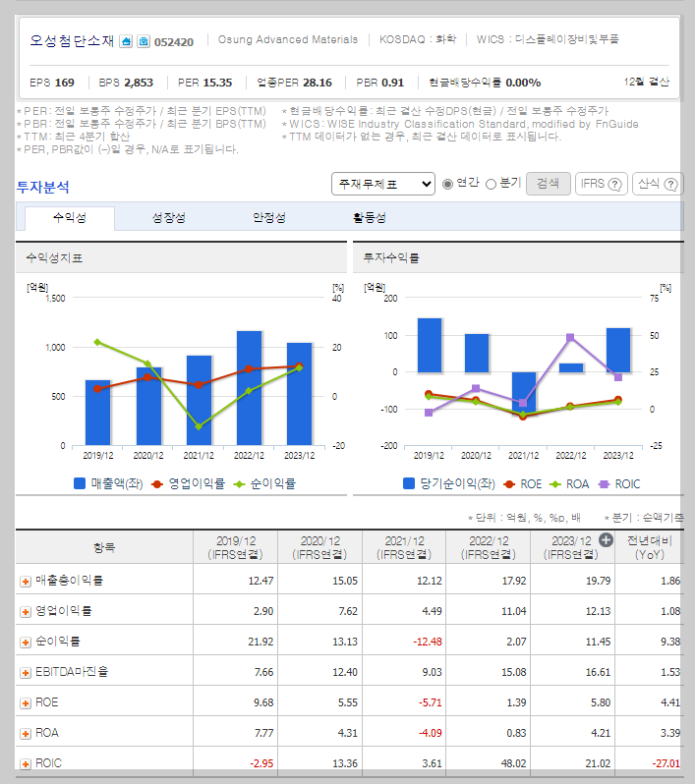Image resolution: width=695 pixels, height=784 pixels.
Task: Click the 2022/12 ROIC purple data point
Action: click(x=570, y=338)
